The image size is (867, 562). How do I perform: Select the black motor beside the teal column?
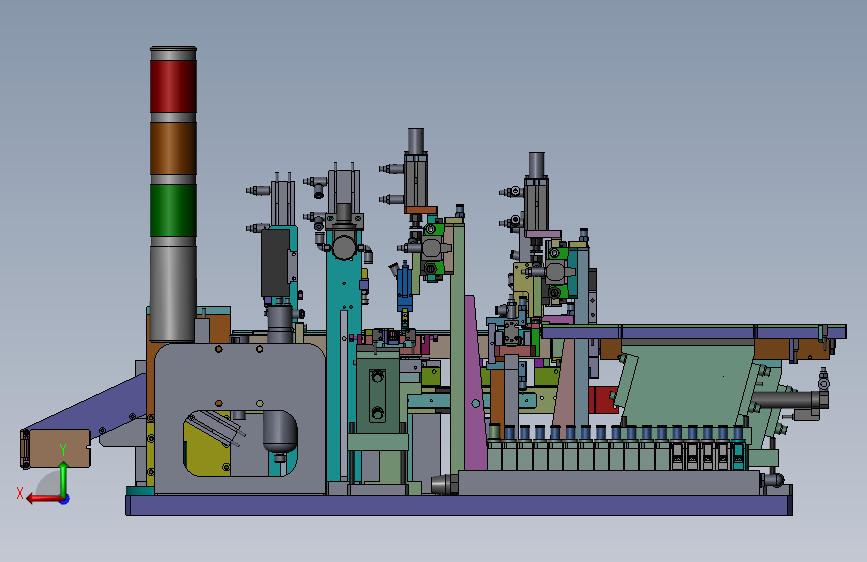click(275, 263)
